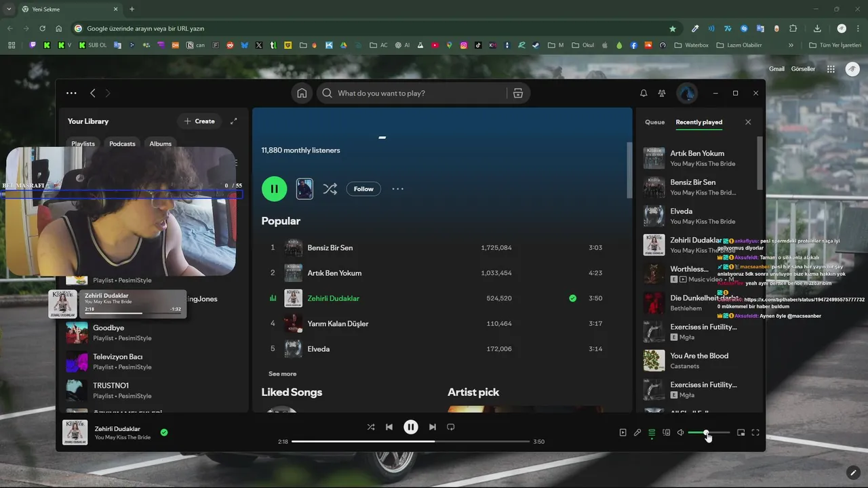Skip to next track in the player bar

pos(432,427)
